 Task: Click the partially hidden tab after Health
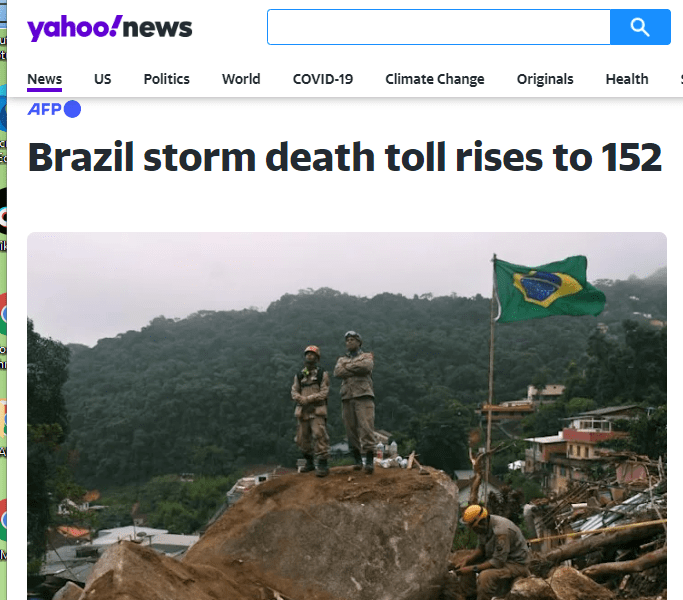click(x=681, y=79)
